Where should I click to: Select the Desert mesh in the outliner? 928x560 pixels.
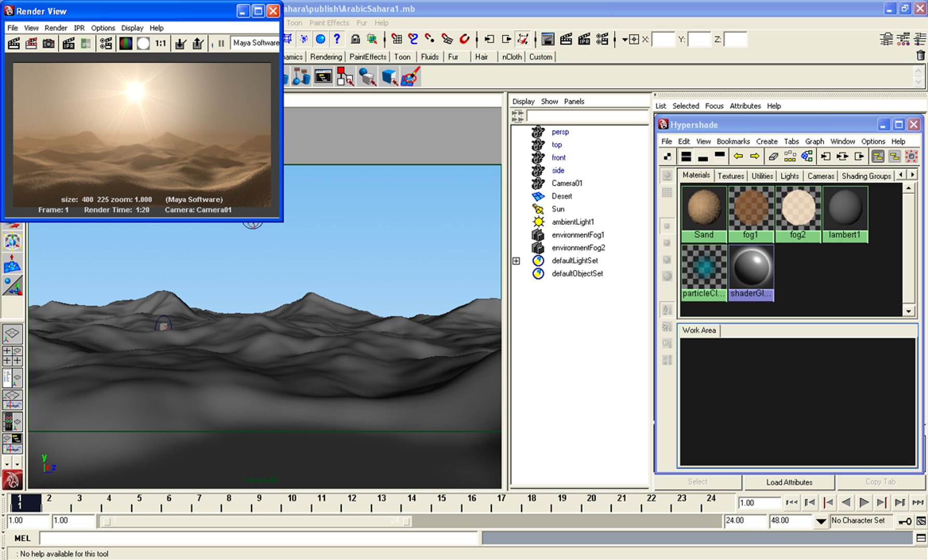pyautogui.click(x=561, y=196)
